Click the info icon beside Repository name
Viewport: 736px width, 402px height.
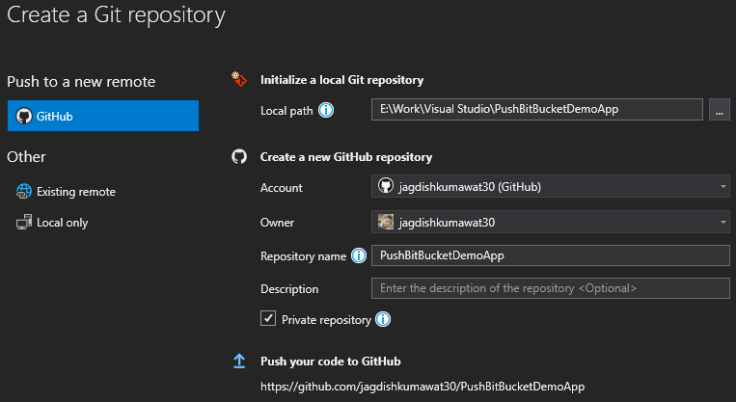(x=358, y=256)
